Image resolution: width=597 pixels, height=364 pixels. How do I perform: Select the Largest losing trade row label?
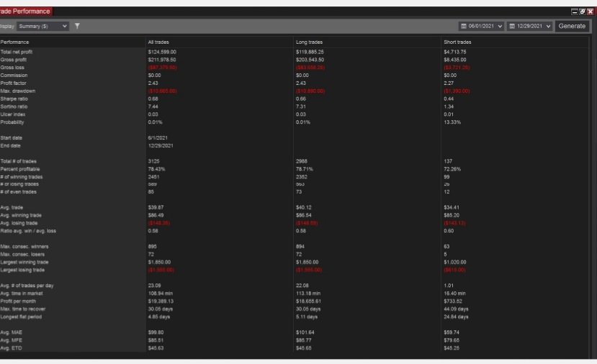[x=22, y=270]
